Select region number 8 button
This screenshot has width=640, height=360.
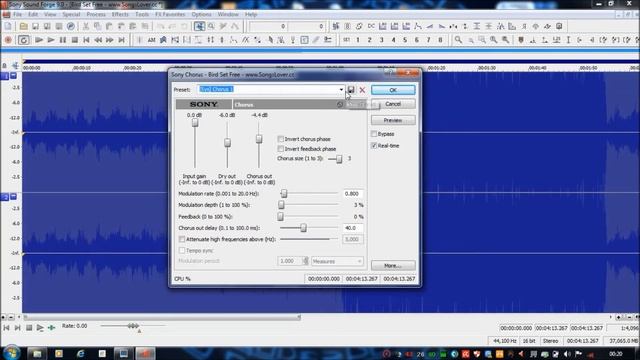440,40
